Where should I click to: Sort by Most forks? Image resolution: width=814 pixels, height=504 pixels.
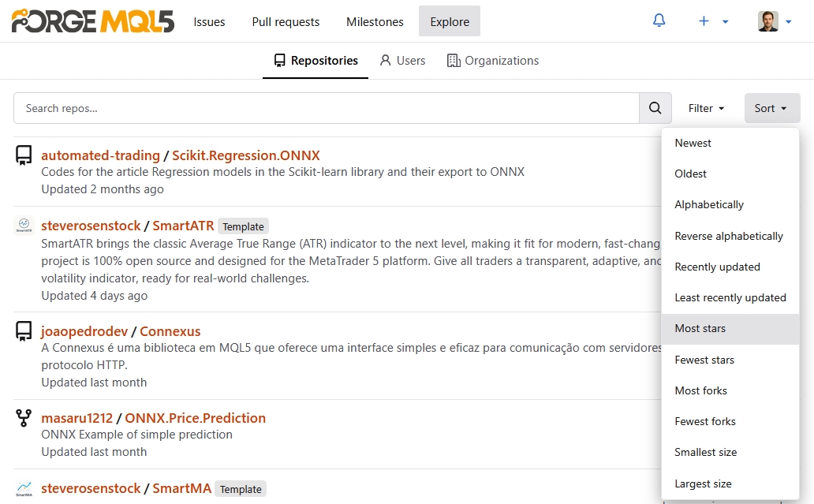(730, 390)
